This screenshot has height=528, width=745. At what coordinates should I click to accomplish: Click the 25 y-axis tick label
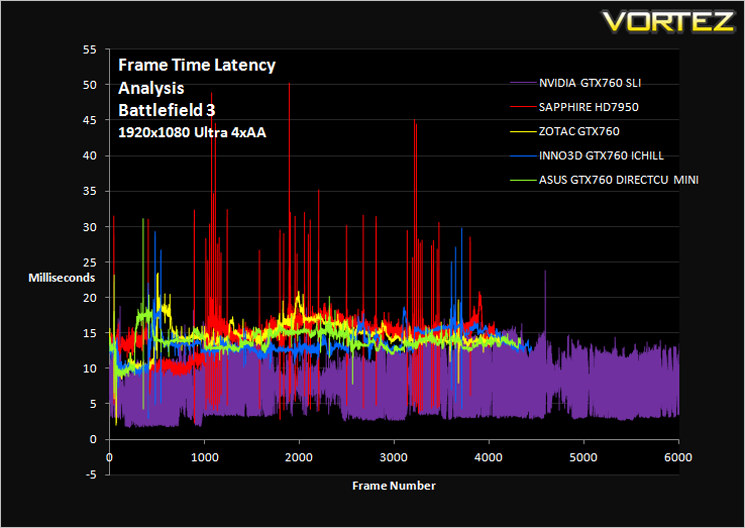(x=89, y=262)
